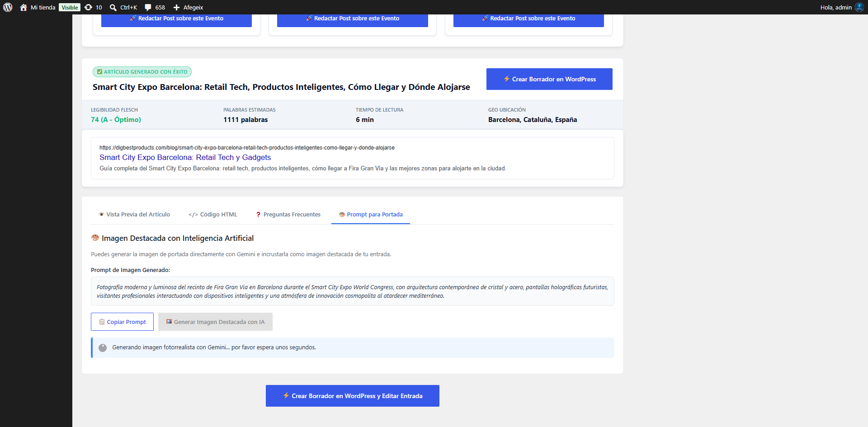The image size is (868, 427).
Task: Click the Flesch score 74 (A - Óptimo)
Action: click(116, 120)
